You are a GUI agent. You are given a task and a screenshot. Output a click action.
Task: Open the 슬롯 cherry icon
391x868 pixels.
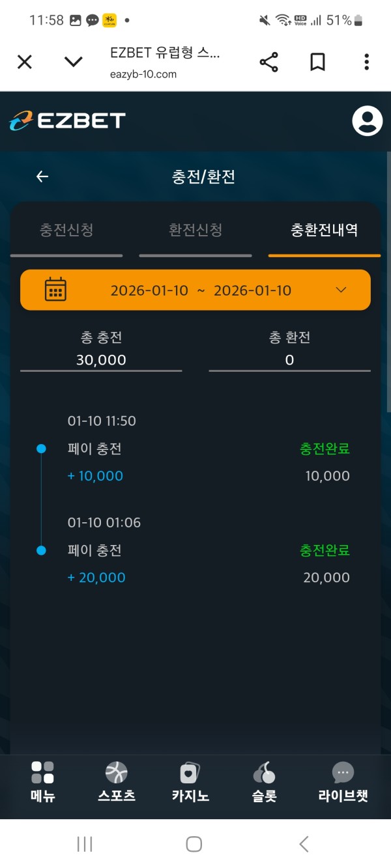point(264,773)
